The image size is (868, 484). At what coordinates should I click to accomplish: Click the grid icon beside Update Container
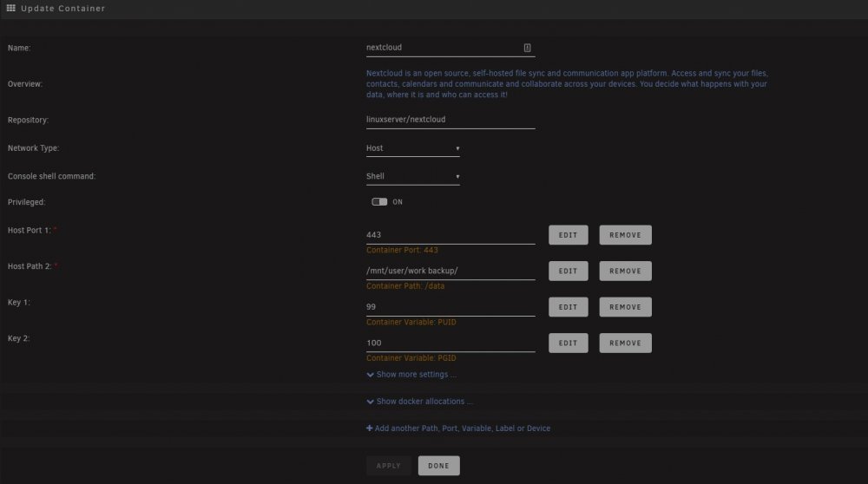[10, 9]
